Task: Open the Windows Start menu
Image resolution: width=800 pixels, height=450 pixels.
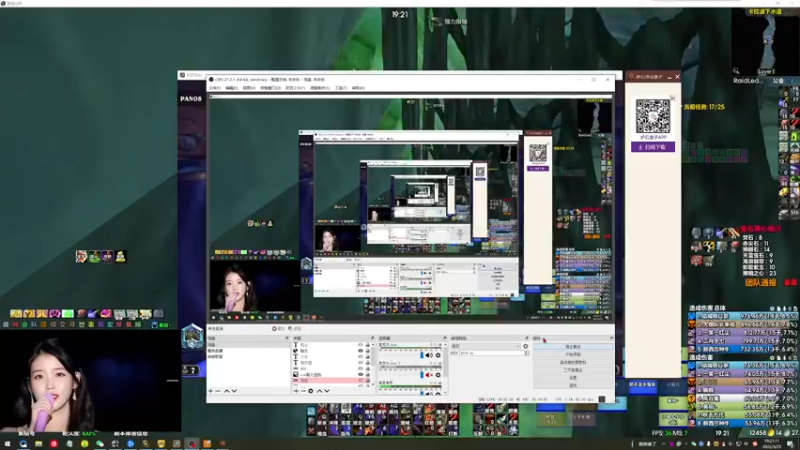Action: pyautogui.click(x=7, y=444)
